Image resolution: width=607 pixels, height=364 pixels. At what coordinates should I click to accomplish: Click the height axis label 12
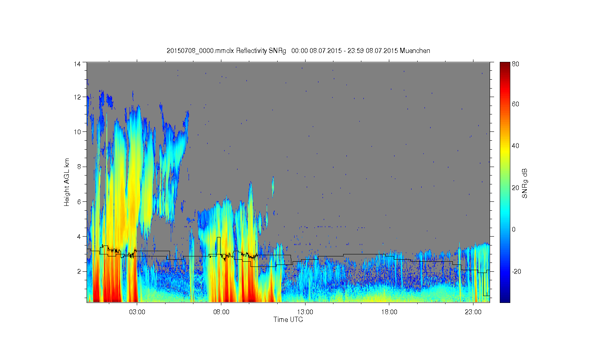[77, 97]
